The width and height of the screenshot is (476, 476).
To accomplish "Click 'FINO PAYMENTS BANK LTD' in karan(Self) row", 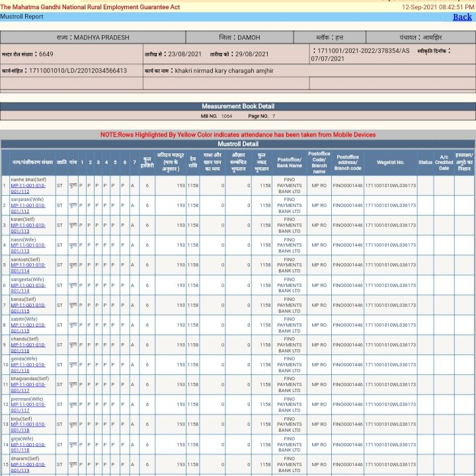I will coord(290,225).
